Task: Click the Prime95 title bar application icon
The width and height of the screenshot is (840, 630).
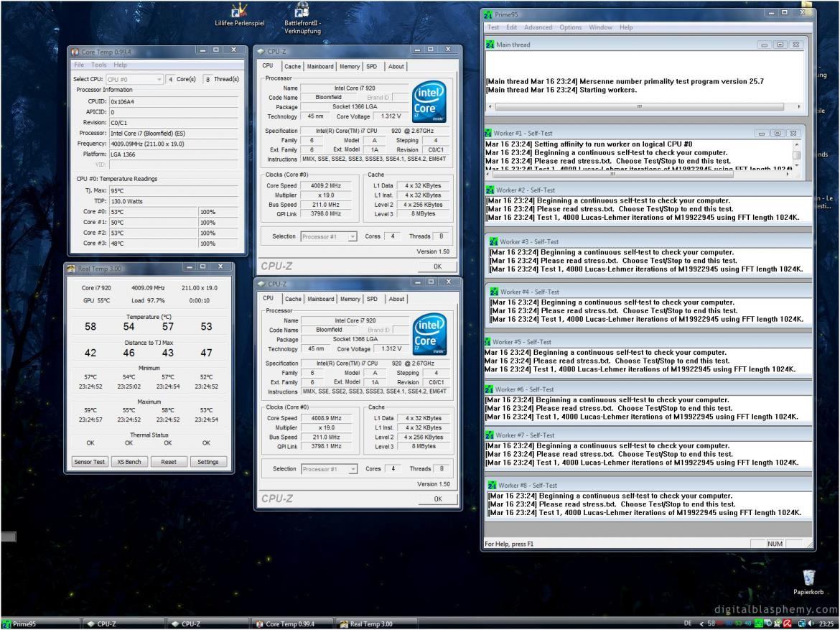Action: tap(488, 15)
